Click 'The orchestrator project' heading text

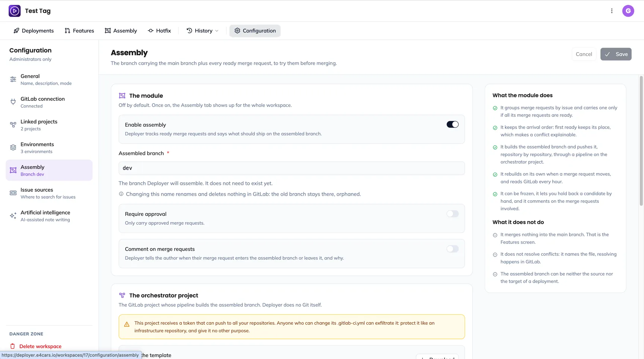click(x=163, y=295)
